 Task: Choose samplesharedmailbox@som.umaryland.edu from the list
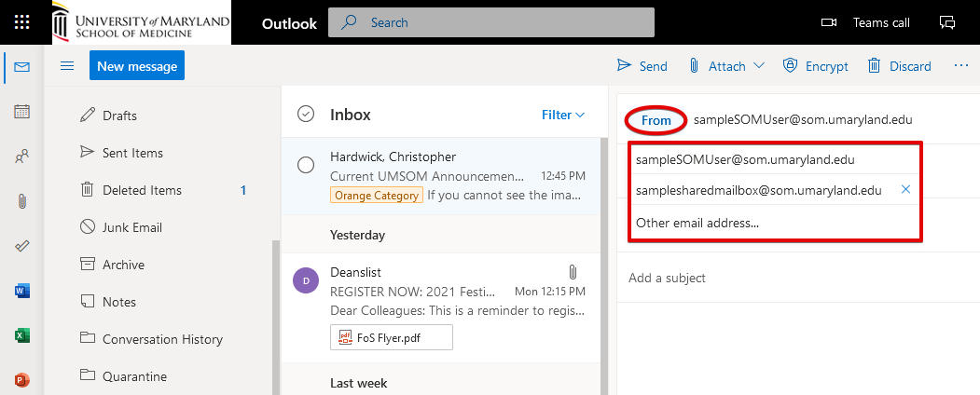click(x=758, y=190)
